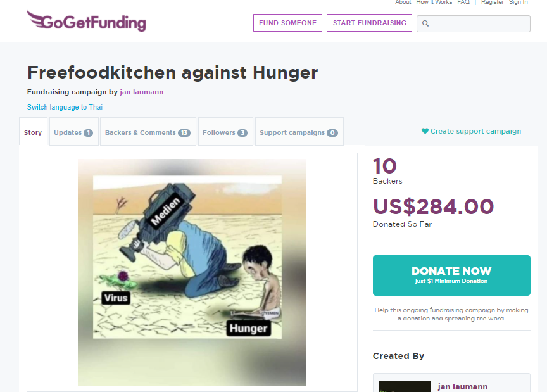
Task: Click the Fund Someone button
Action: [x=288, y=23]
